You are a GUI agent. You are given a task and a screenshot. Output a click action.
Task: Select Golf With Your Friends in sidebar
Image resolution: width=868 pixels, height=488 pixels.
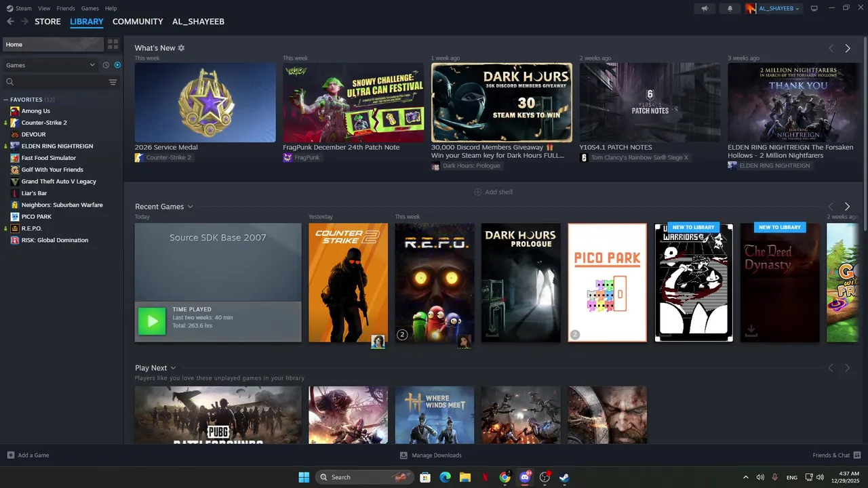52,169
